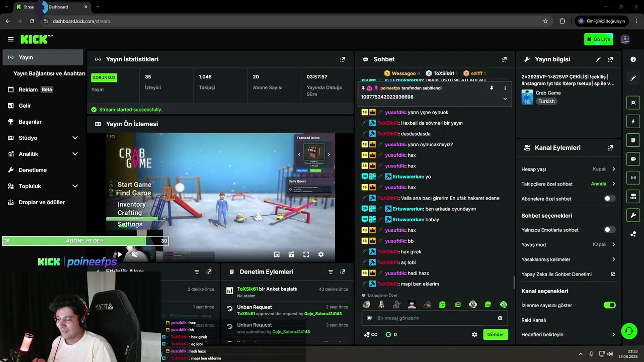Open the hamburger menu beside the Kick logo
Screen dimensions: 644x362
click(11, 39)
